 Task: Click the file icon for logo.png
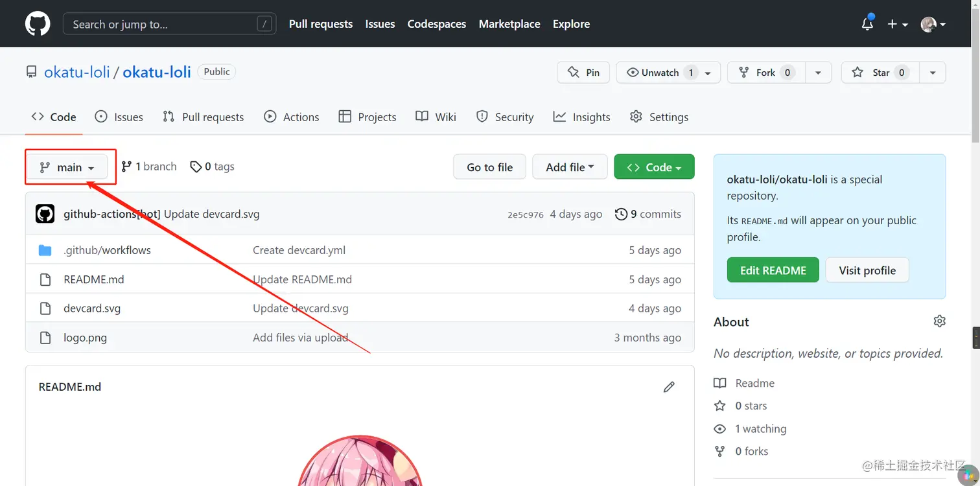pos(45,338)
